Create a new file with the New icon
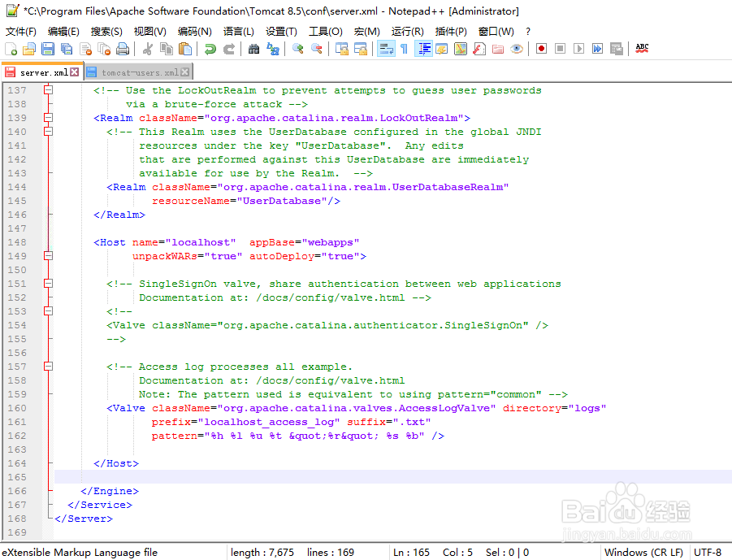732x560 pixels. (x=11, y=49)
